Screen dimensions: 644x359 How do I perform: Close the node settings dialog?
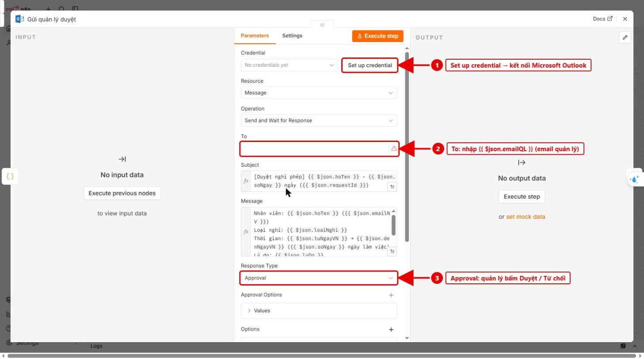(625, 19)
